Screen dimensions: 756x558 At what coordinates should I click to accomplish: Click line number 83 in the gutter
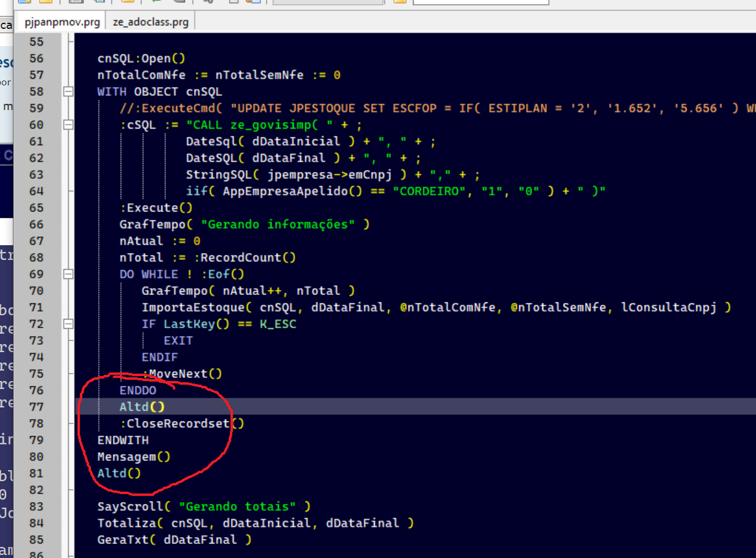pos(37,506)
